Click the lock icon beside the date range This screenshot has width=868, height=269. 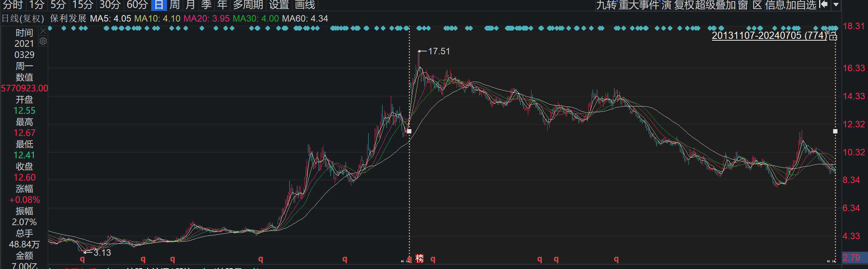click(833, 36)
